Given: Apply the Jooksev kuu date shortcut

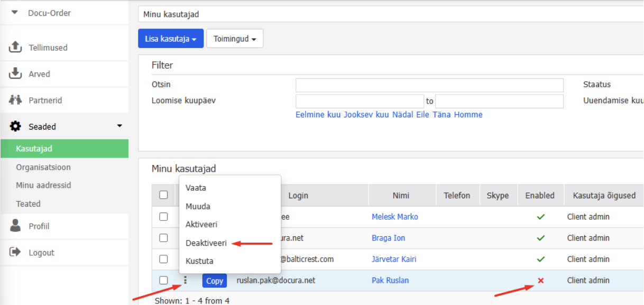Looking at the screenshot, I should coord(366,115).
